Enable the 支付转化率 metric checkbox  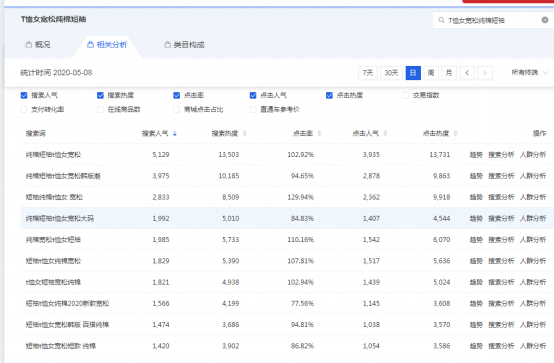pyautogui.click(x=24, y=110)
